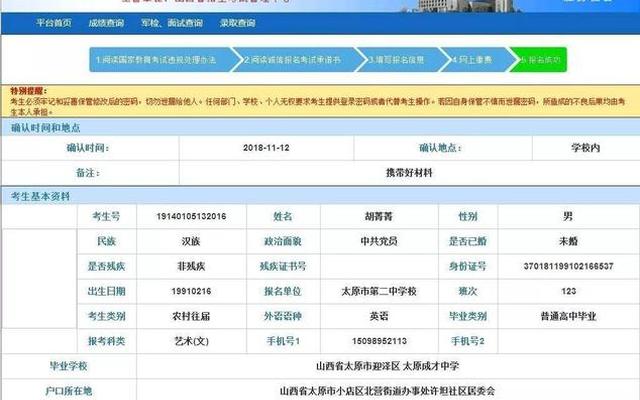Screen dimensions: 640x400
Task: Click the green step 5 报名成功
Action: click(540, 60)
